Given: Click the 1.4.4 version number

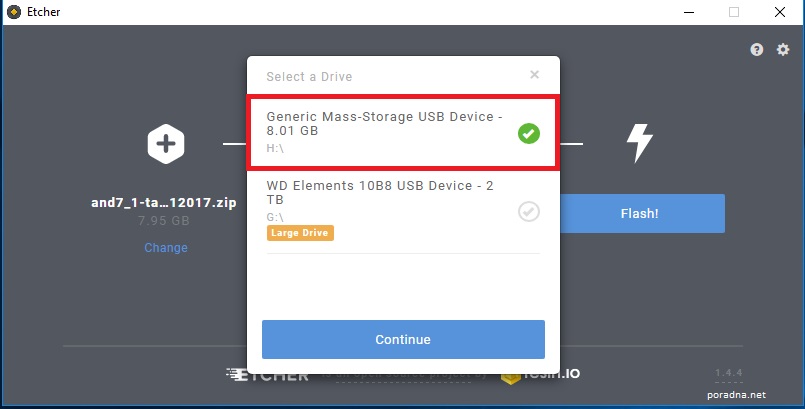Looking at the screenshot, I should coord(728,373).
